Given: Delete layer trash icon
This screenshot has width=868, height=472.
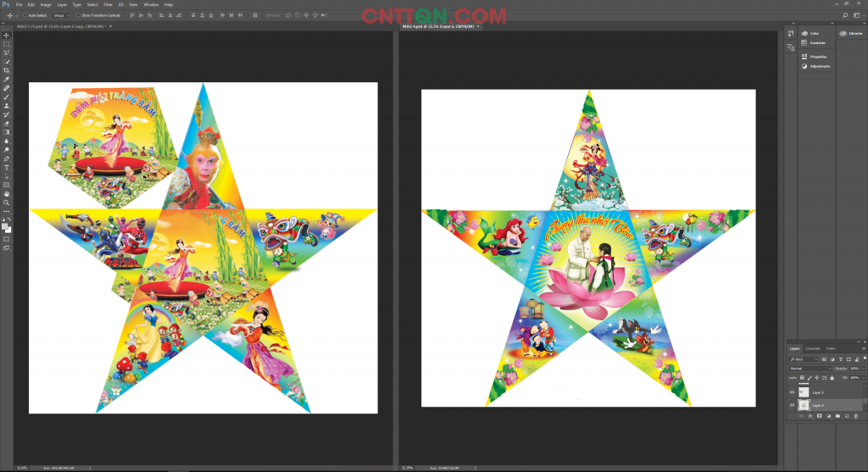Looking at the screenshot, I should point(856,416).
